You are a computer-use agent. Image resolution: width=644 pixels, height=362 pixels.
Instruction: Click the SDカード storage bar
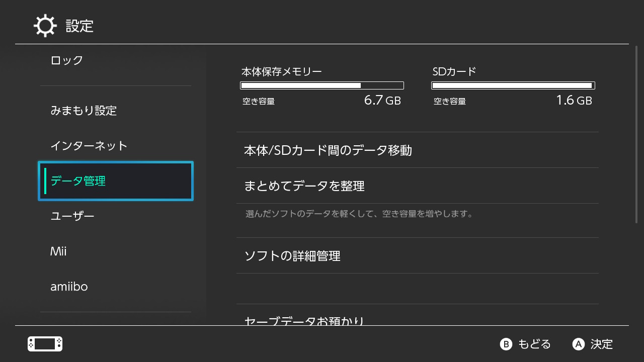pos(513,85)
